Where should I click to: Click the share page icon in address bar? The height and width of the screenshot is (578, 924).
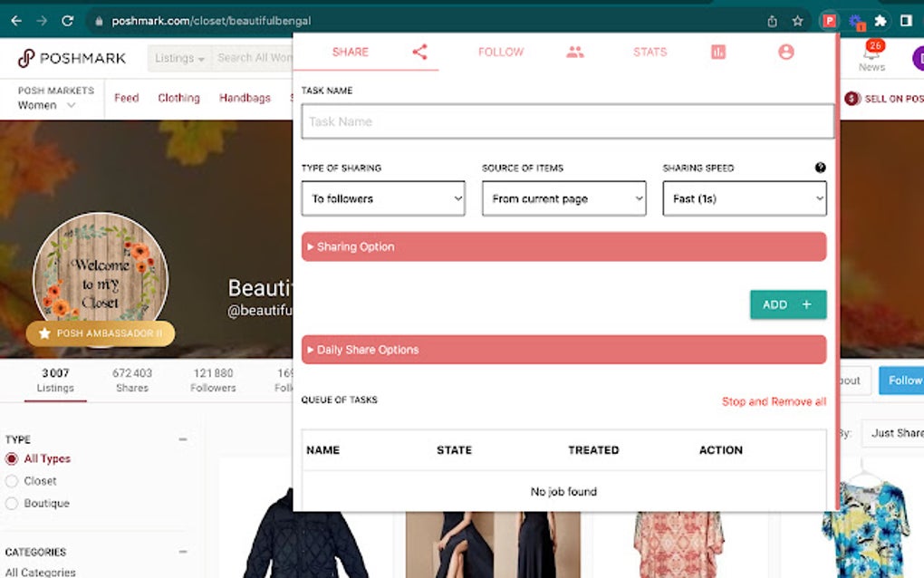[772, 21]
